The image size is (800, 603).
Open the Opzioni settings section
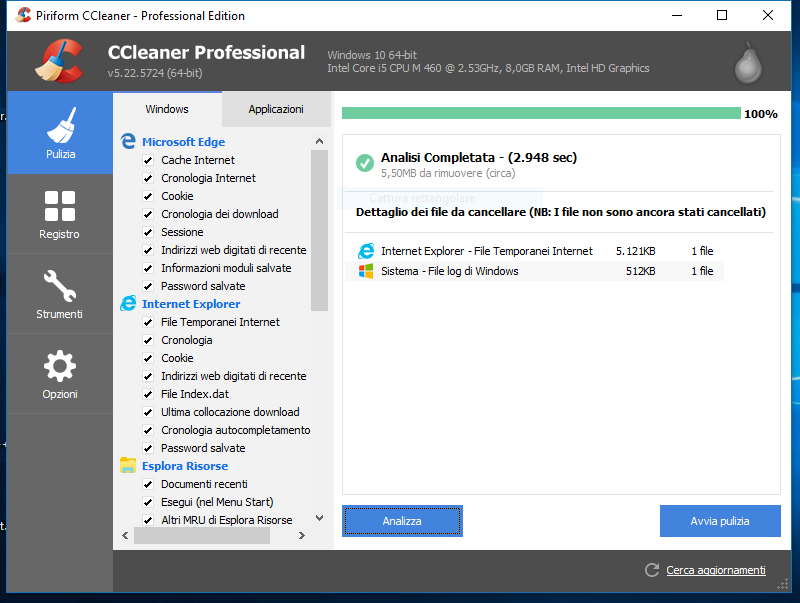point(60,374)
